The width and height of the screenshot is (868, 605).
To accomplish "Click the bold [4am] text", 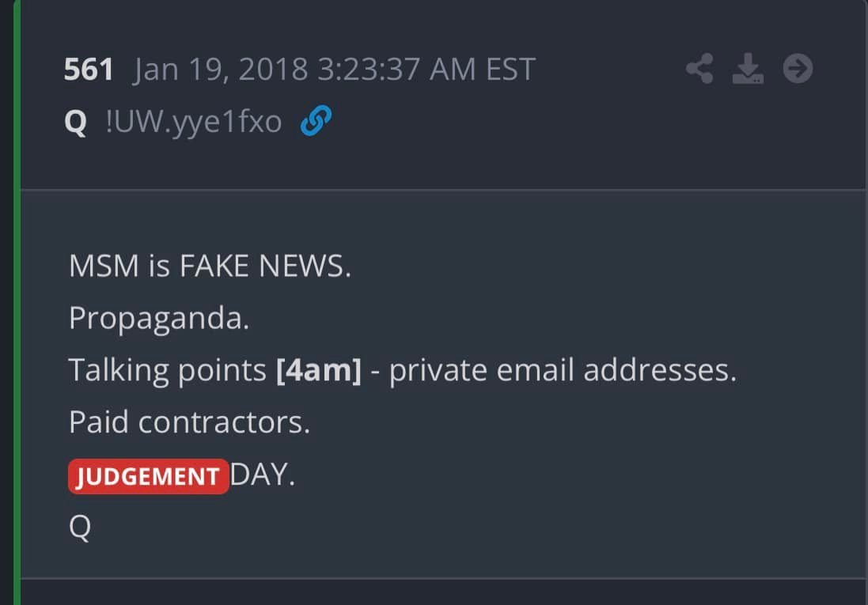I will [318, 370].
